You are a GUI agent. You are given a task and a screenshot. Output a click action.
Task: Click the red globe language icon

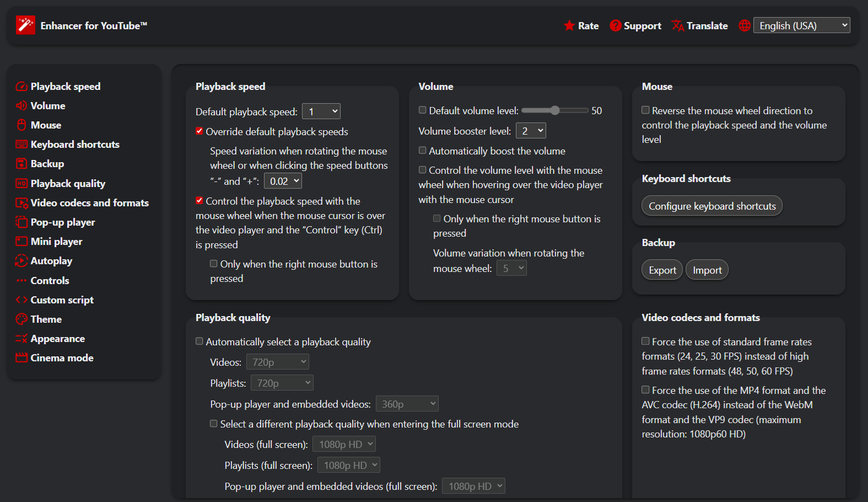[745, 26]
